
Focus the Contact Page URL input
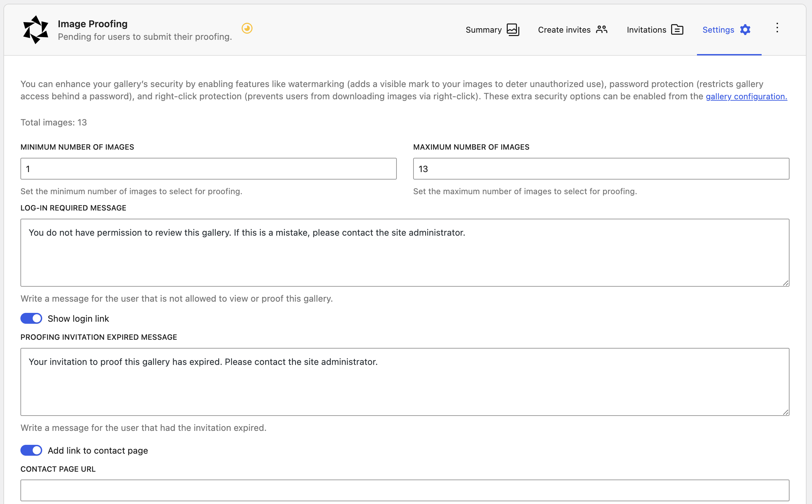404,490
